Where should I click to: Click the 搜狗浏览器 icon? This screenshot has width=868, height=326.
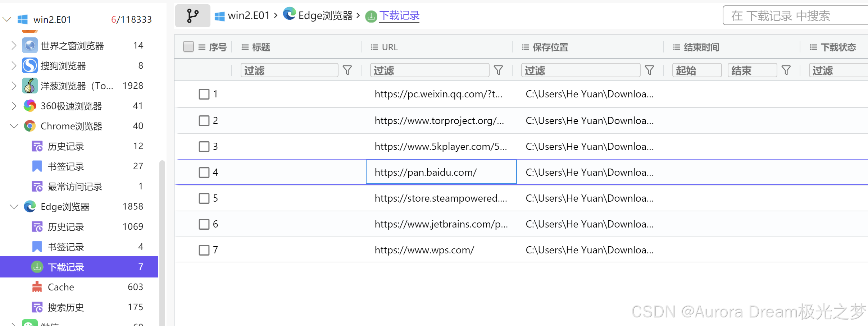point(30,65)
